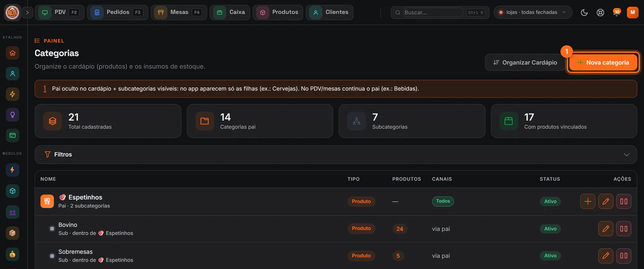
Task: Open the person shortcut icon in sidebar
Action: [x=12, y=74]
